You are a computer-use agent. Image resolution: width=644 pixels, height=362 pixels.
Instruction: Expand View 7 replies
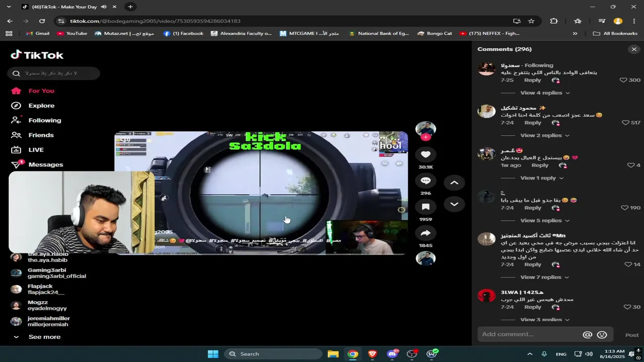coord(545,278)
